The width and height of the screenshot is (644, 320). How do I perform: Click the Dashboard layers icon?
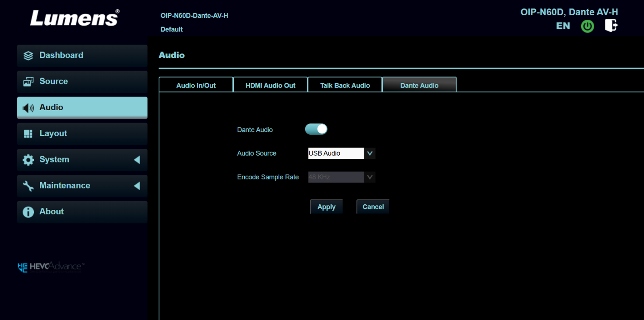(x=28, y=55)
